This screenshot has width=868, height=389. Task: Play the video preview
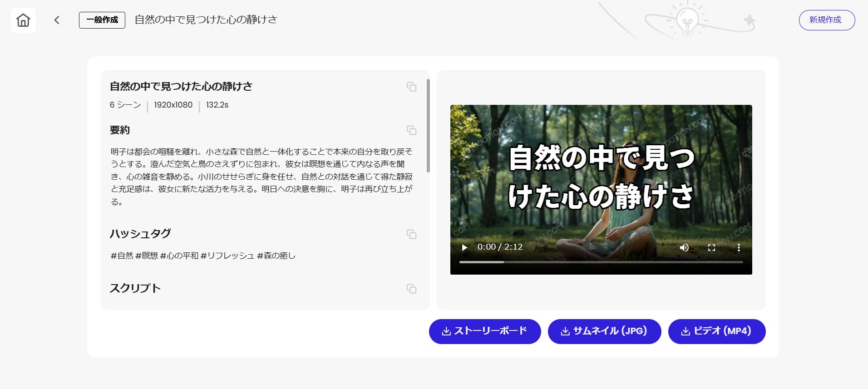(x=464, y=247)
